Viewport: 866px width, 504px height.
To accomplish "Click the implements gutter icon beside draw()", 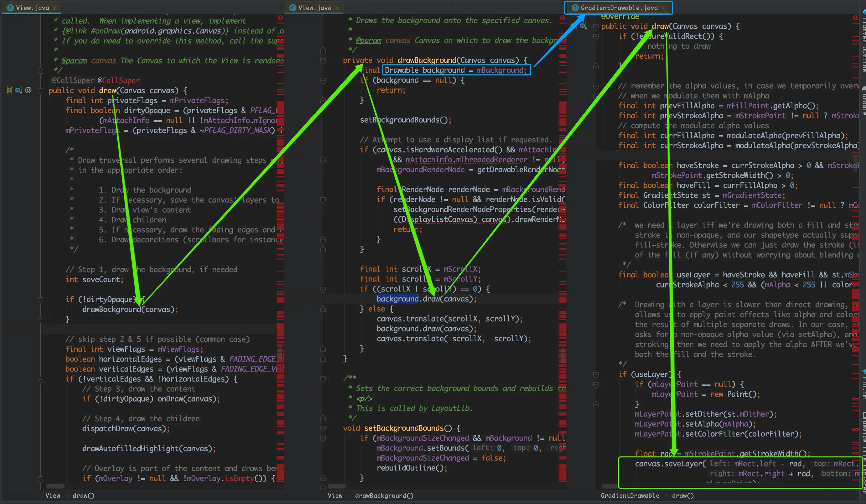I will coord(9,90).
